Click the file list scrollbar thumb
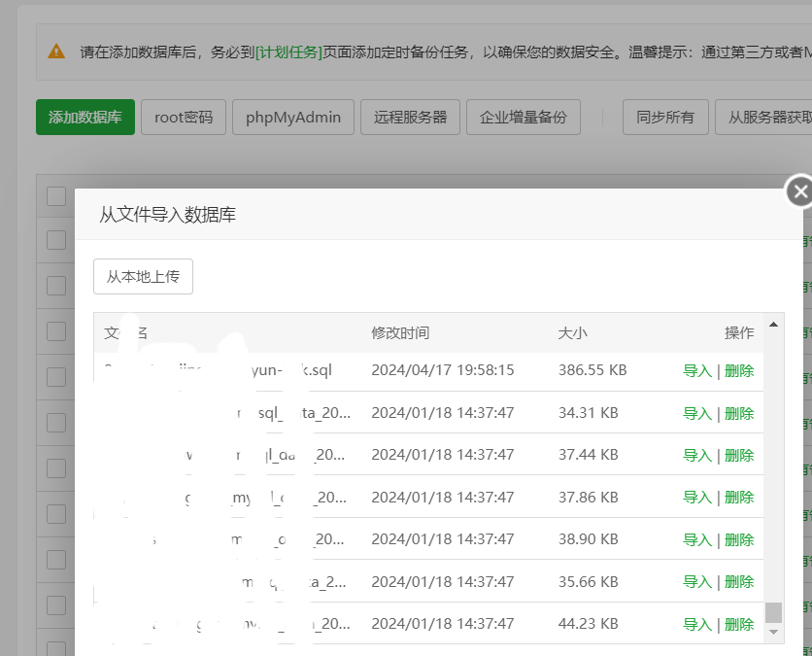This screenshot has width=812, height=656. pos(773,611)
